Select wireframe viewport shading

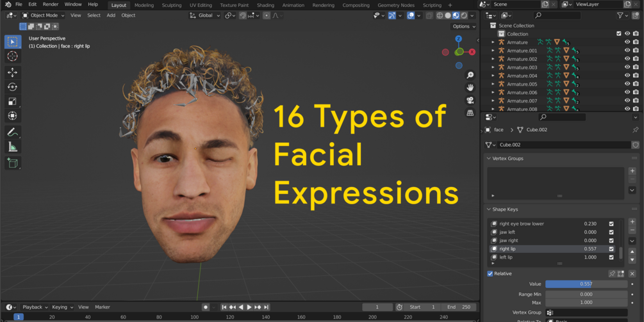(x=440, y=15)
